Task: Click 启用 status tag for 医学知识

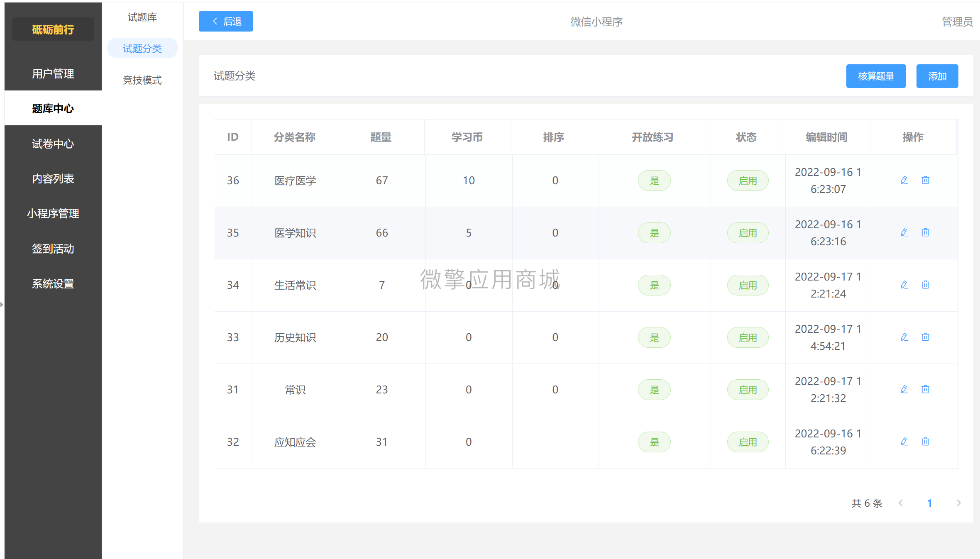Action: click(748, 233)
